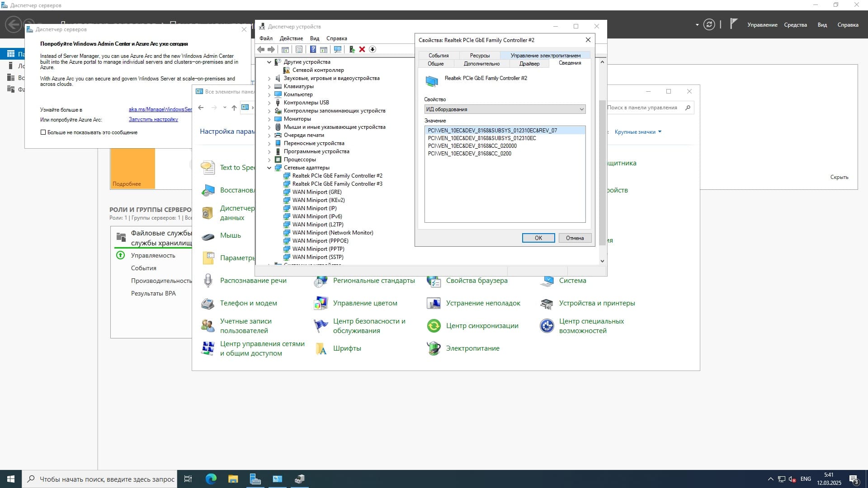Click the Update driver toolbar icon
Screen dimensions: 868x488
pos(352,49)
